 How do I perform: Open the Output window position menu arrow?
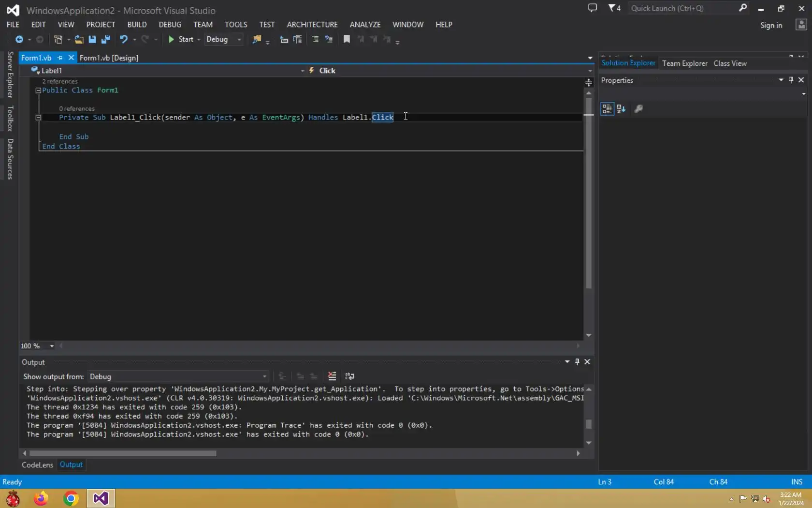pyautogui.click(x=567, y=362)
